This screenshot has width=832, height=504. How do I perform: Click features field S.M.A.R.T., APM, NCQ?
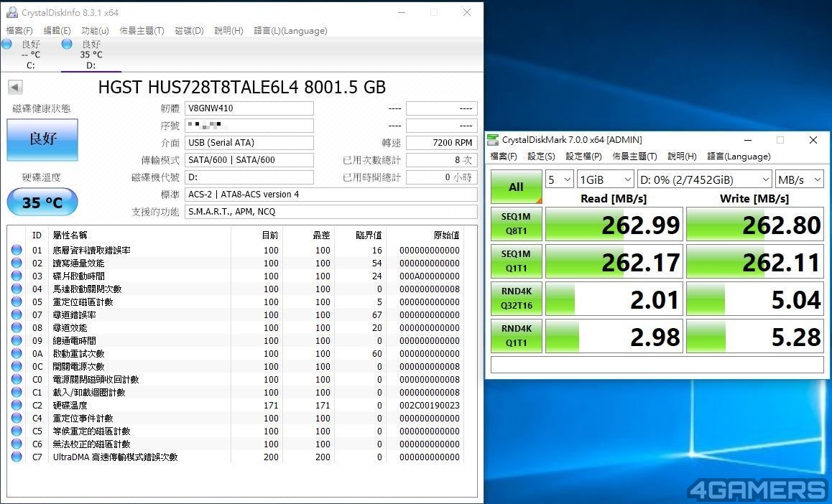point(331,212)
